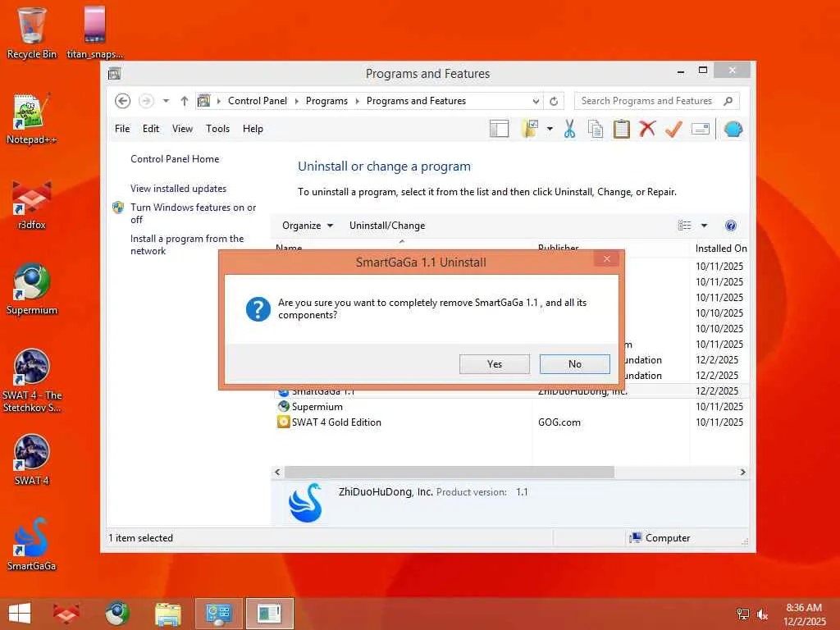Screen dimensions: 840x630
Task: Click the Forward navigation arrow
Action: pos(146,101)
